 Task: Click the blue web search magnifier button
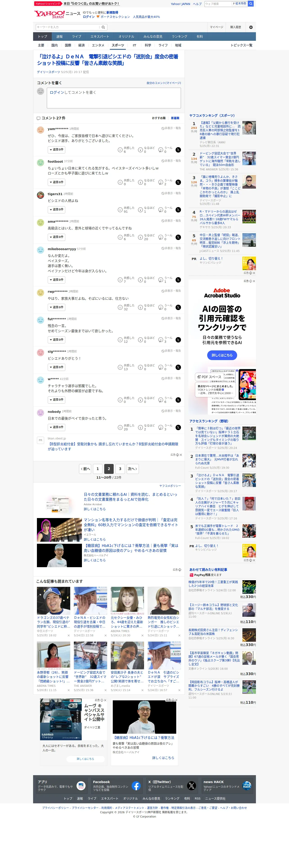tap(251, 4)
